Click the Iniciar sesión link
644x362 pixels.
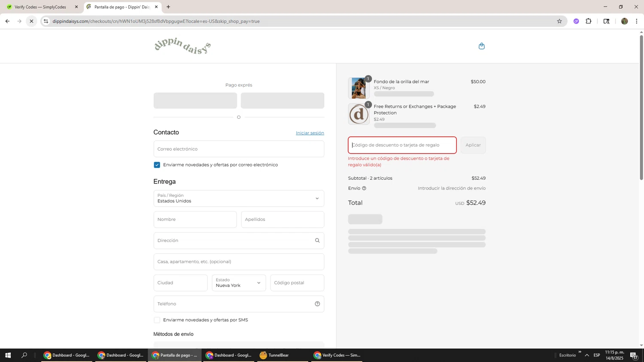click(310, 133)
